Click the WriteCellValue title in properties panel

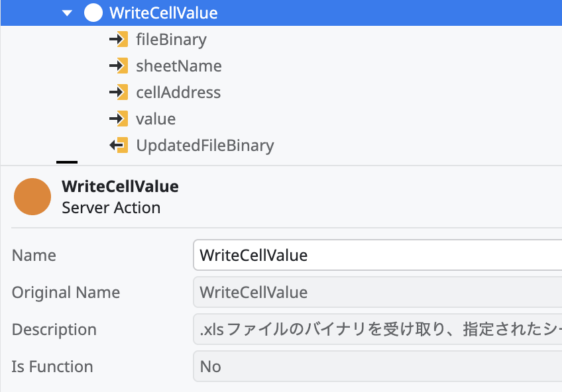click(121, 186)
